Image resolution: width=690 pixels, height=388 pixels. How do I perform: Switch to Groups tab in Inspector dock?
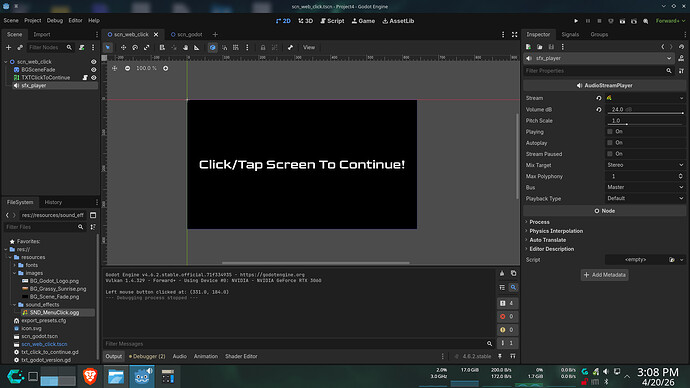599,34
